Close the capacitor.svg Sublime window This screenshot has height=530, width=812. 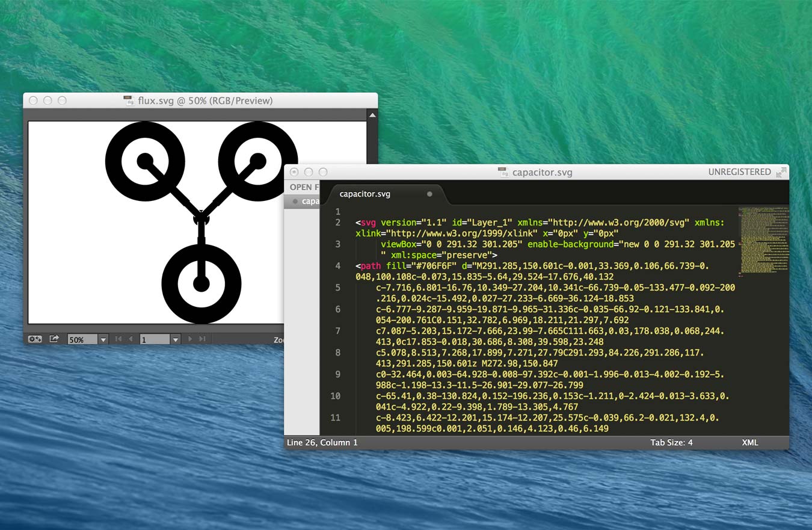(x=294, y=172)
